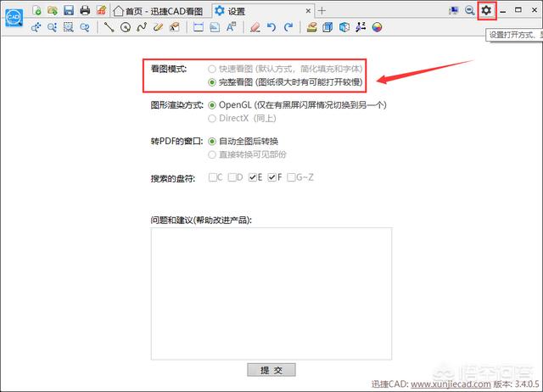Click the text stamp annotation icon
Image resolution: width=543 pixels, height=392 pixels.
click(175, 27)
